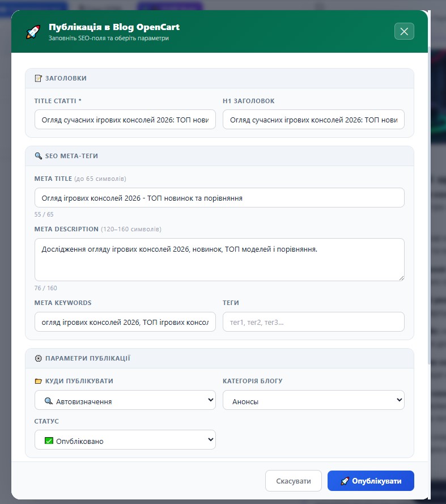Screen dimensions: 446x504
Task: Click the notepad icon next to ЗАГОЛОВКИ
Action: [38, 78]
